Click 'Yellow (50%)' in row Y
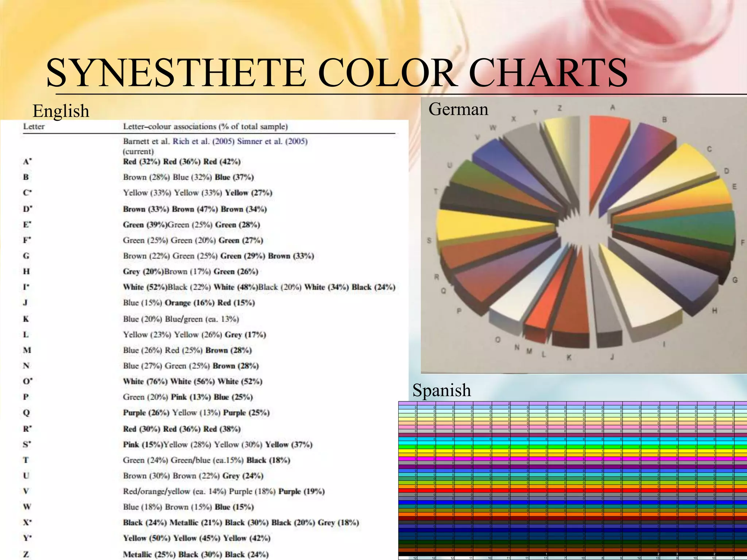The height and width of the screenshot is (560, 747). 147,538
